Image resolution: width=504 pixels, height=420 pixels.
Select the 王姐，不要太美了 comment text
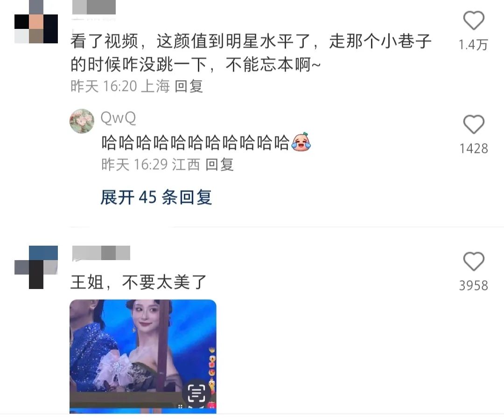[138, 282]
